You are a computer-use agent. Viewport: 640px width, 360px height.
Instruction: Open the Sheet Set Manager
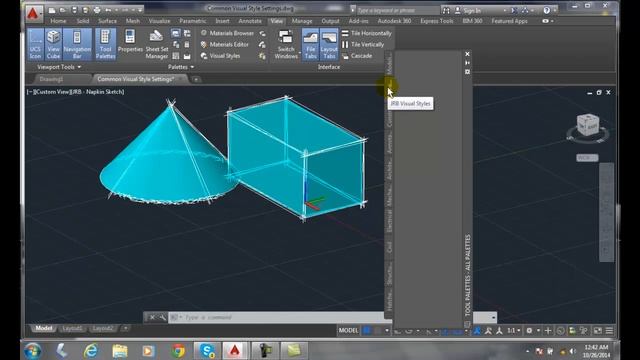coord(157,44)
